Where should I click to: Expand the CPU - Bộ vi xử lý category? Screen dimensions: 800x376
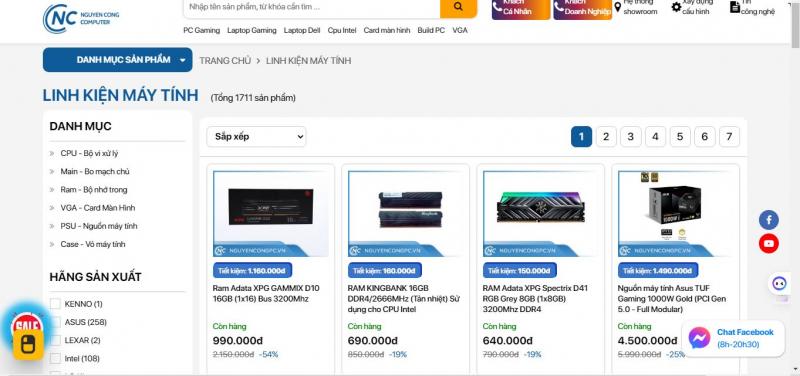pos(89,153)
